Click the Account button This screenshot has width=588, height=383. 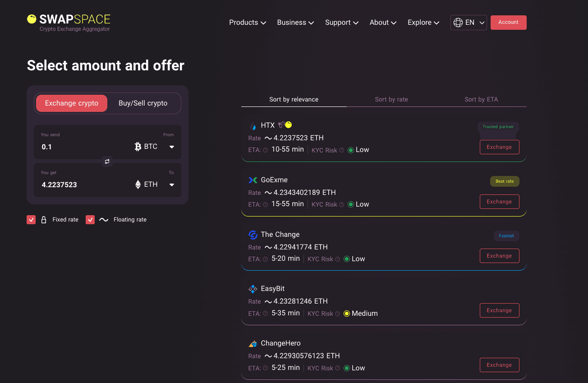point(509,23)
